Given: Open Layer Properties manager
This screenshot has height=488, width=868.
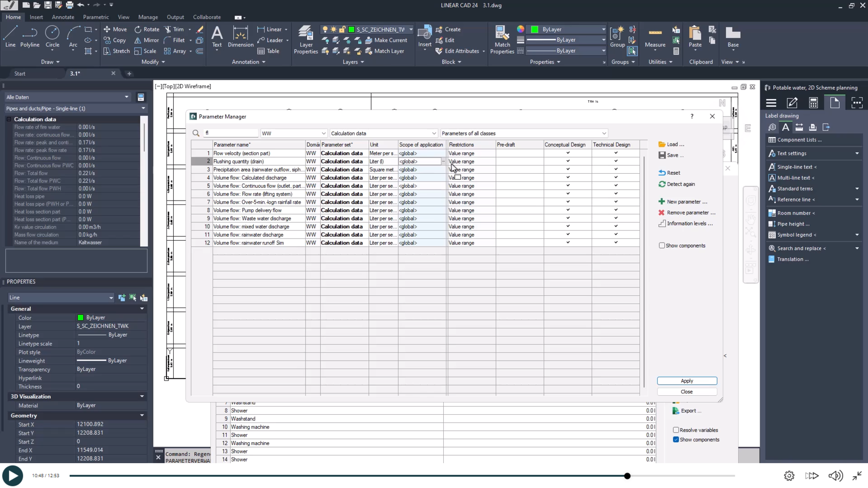Looking at the screenshot, I should click(306, 39).
